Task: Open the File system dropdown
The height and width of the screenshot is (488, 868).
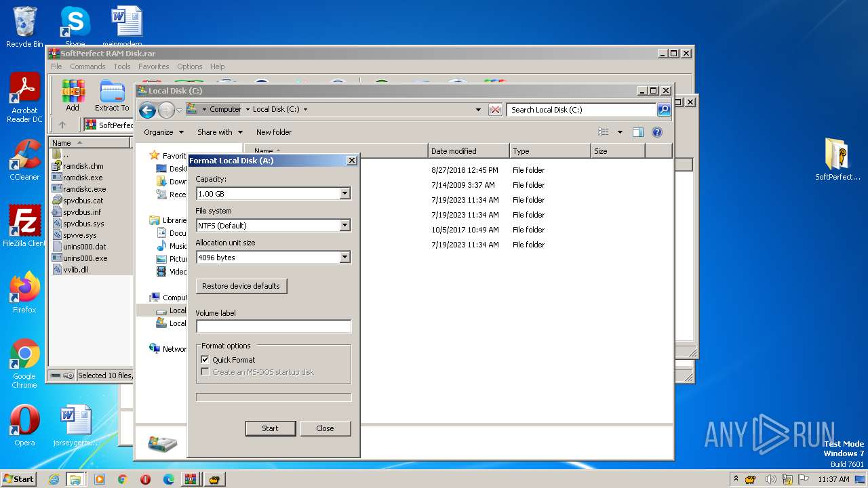Action: [x=344, y=226]
